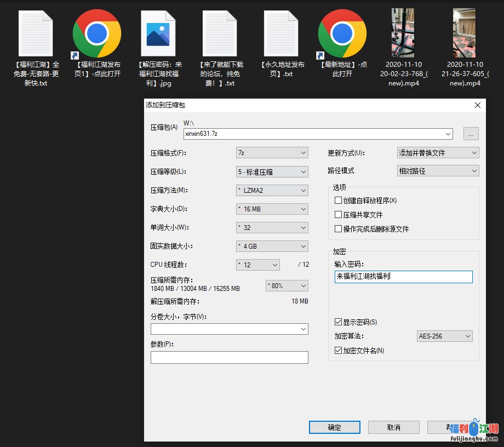504x447 pixels.
Task: Select the 来了就能下载的论坛 txt file
Action: pos(220,34)
